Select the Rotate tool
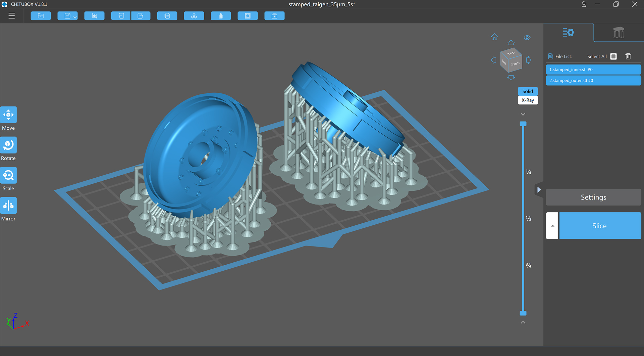 (8, 145)
